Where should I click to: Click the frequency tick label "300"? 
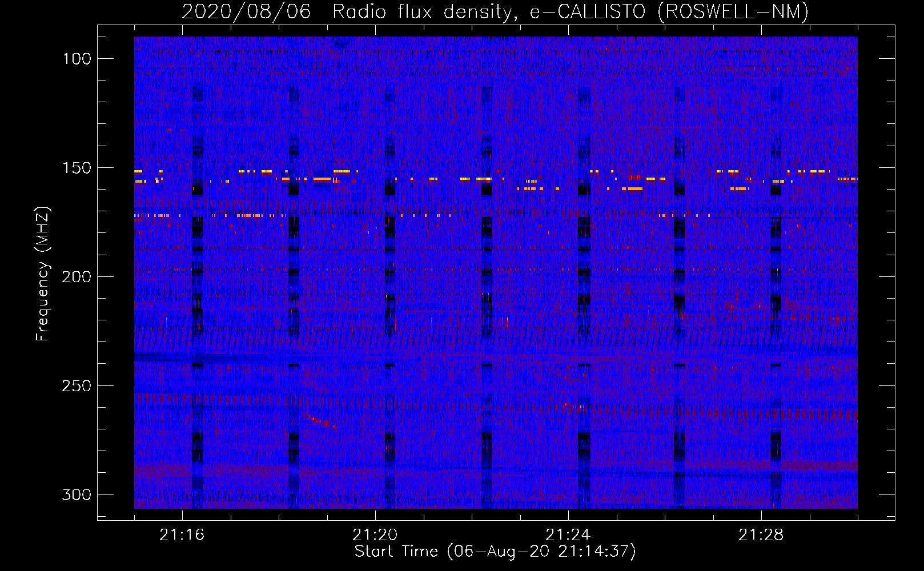pyautogui.click(x=77, y=494)
